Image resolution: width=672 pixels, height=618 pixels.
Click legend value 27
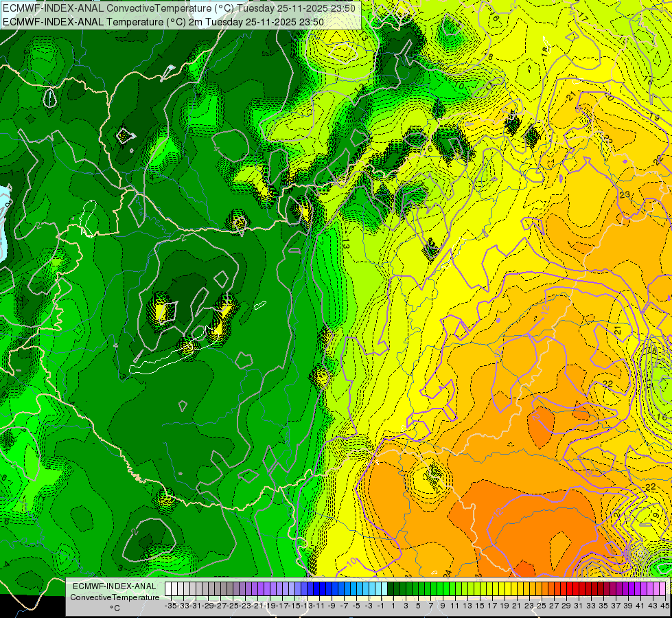pyautogui.click(x=554, y=606)
